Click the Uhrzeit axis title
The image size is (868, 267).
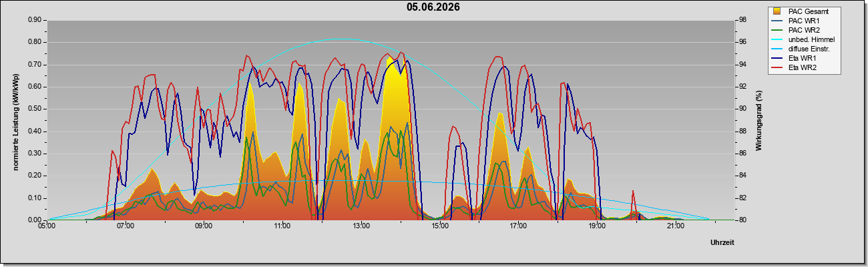click(x=722, y=242)
